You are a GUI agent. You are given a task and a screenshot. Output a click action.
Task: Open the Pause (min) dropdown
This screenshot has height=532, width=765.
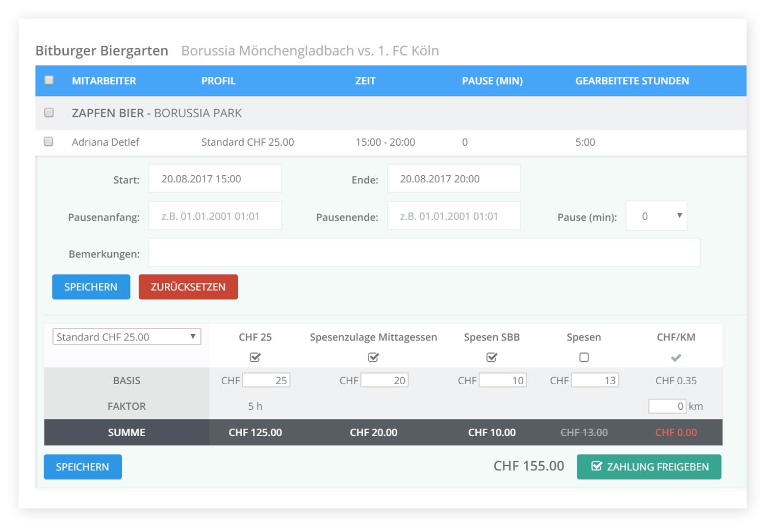point(656,216)
